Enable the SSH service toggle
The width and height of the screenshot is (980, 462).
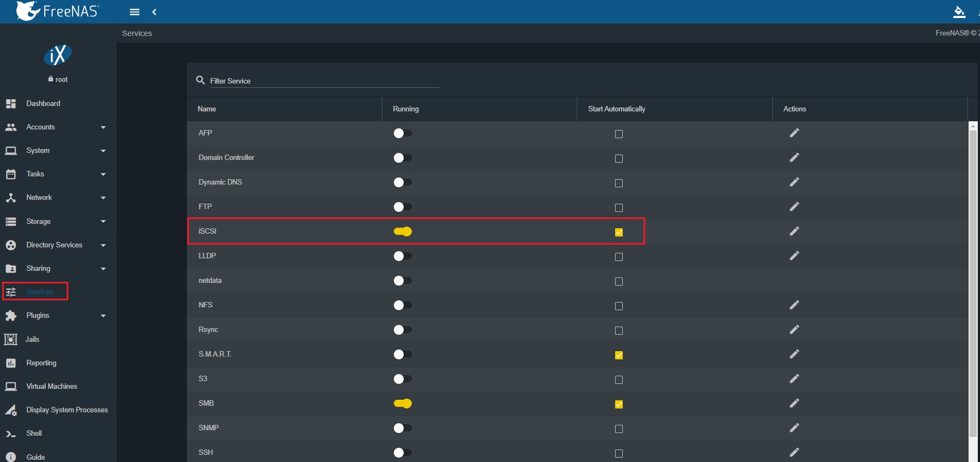pyautogui.click(x=403, y=452)
